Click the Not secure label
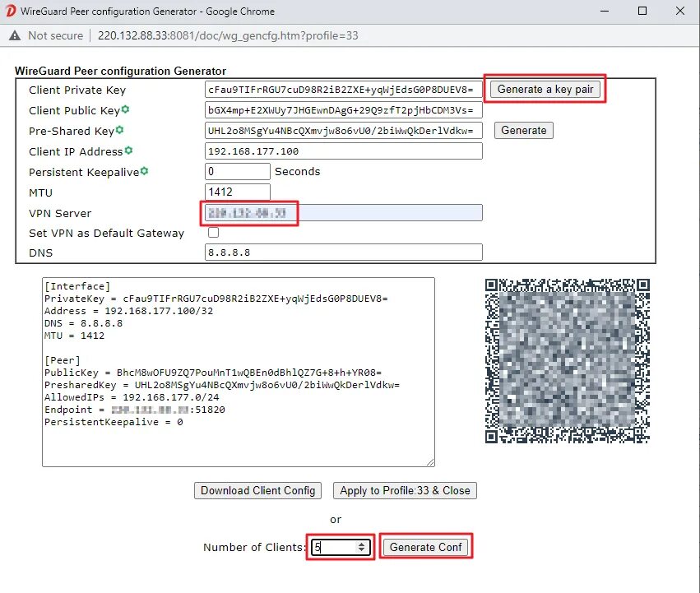 point(55,35)
